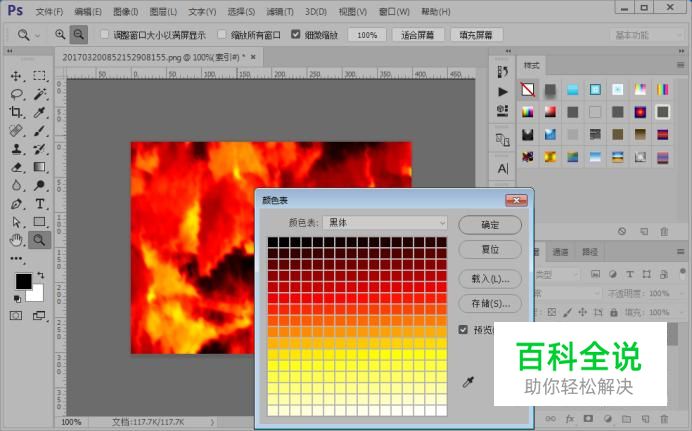
Task: Select the Rectangular Marquee tool
Action: (x=40, y=76)
